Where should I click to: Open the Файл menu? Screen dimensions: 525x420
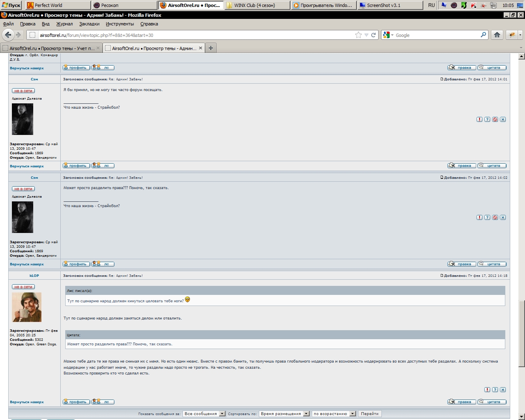click(x=8, y=24)
